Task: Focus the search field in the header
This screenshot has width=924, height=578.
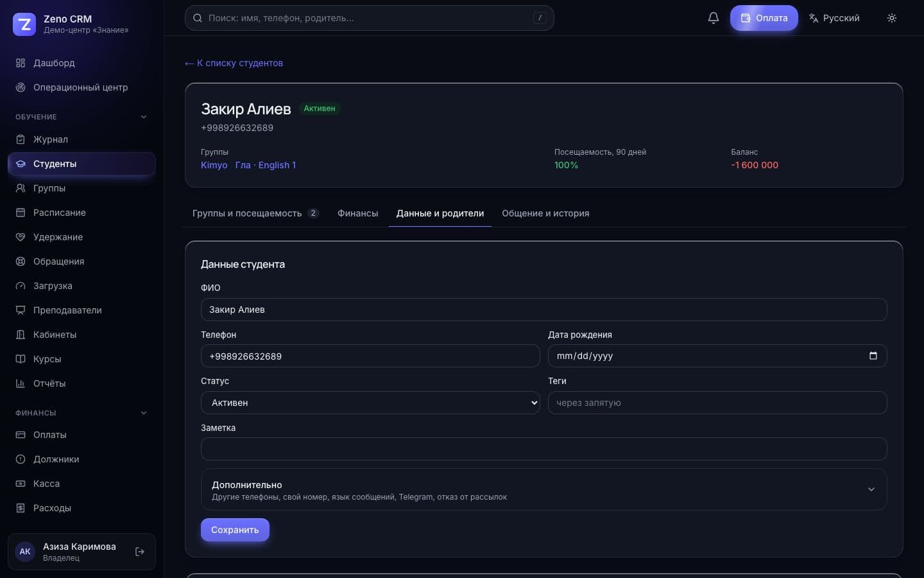Action: [370, 18]
